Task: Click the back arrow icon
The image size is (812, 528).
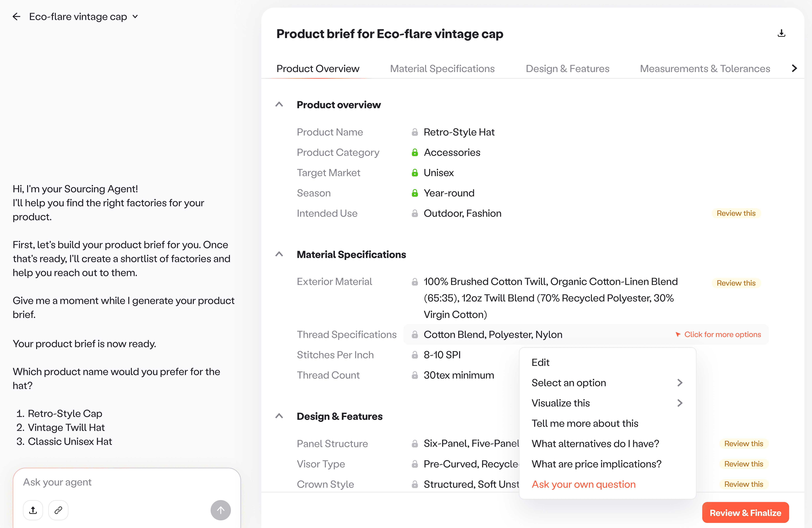Action: pos(16,17)
